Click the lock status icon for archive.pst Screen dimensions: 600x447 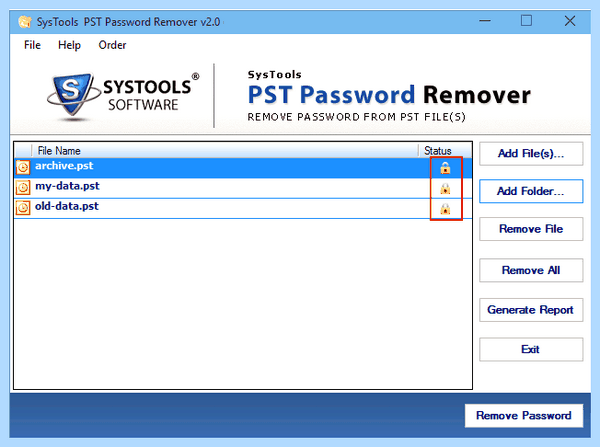click(x=445, y=168)
